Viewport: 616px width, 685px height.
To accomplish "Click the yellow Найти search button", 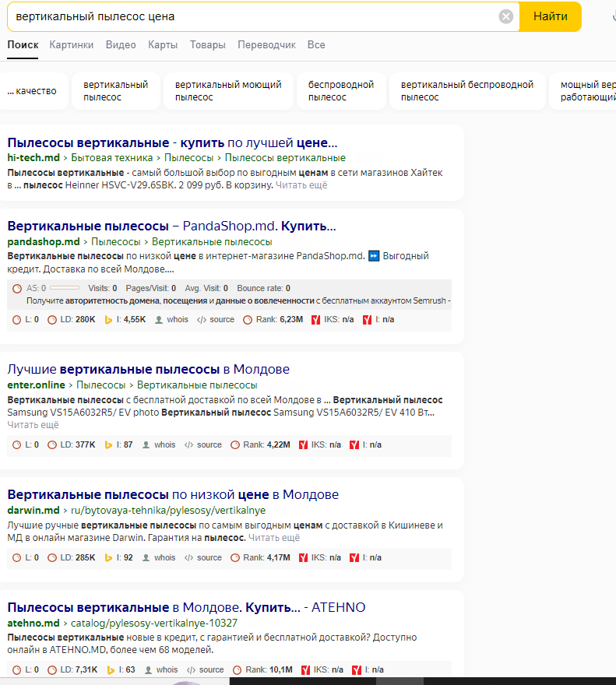I will (x=550, y=16).
